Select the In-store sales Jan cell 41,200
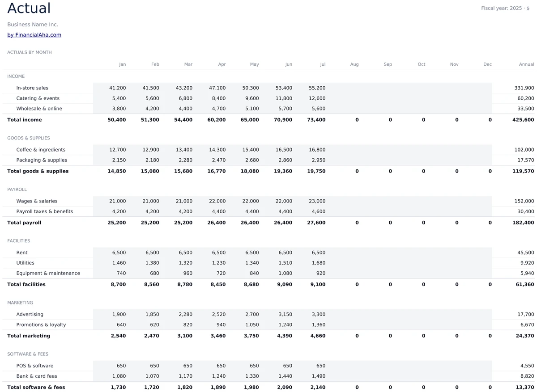The width and height of the screenshot is (537, 392). (110, 88)
